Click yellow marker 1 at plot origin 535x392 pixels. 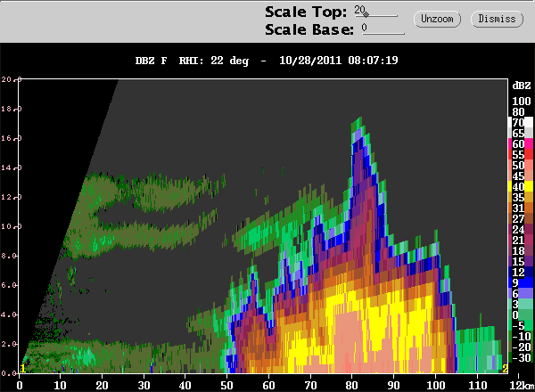(x=22, y=369)
